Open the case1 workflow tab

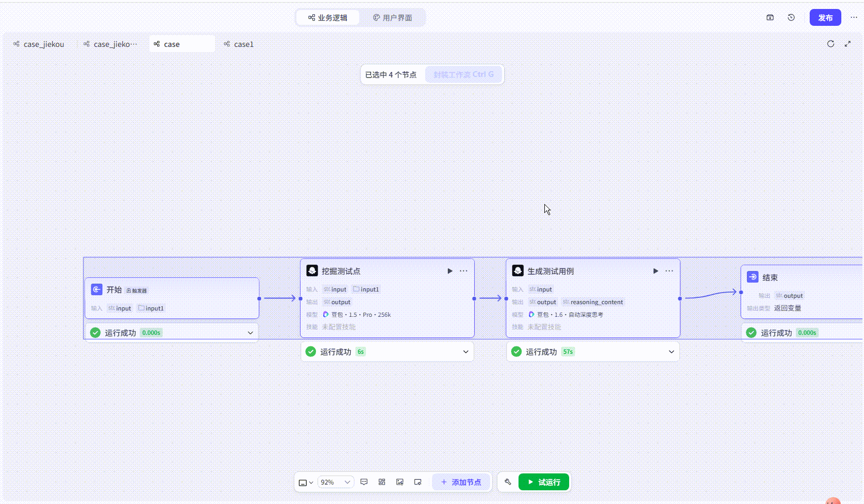(x=239, y=44)
